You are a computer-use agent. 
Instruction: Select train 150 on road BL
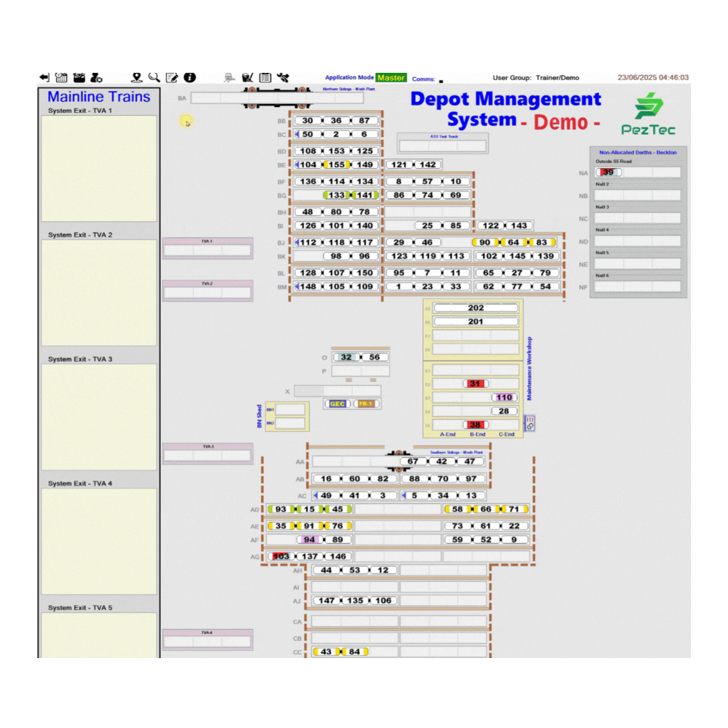coord(365,273)
